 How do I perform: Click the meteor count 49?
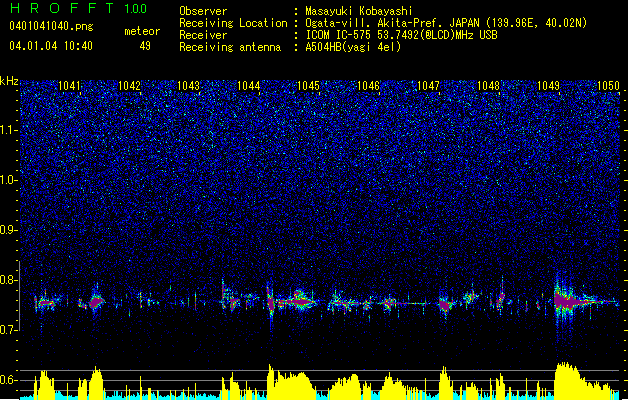(x=145, y=46)
